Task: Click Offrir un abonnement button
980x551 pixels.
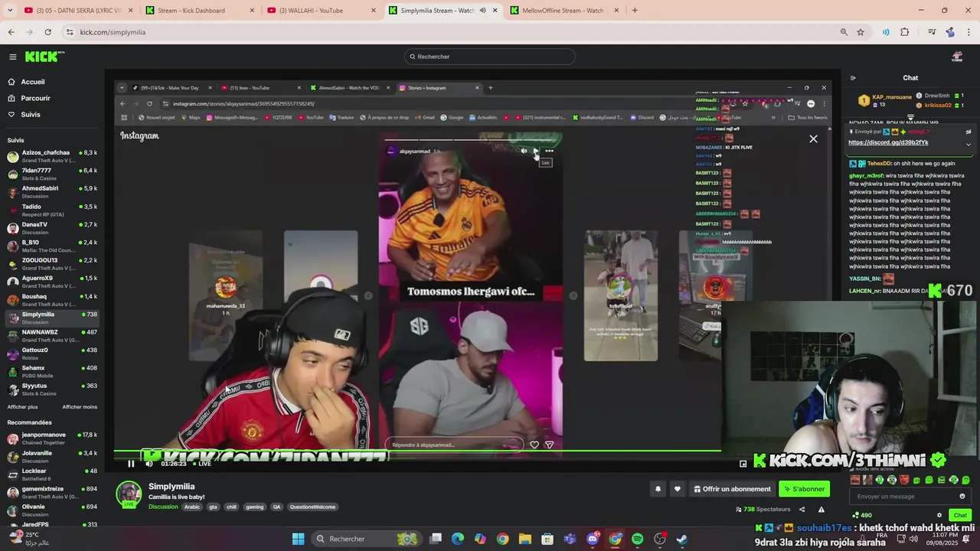Action: [x=732, y=489]
